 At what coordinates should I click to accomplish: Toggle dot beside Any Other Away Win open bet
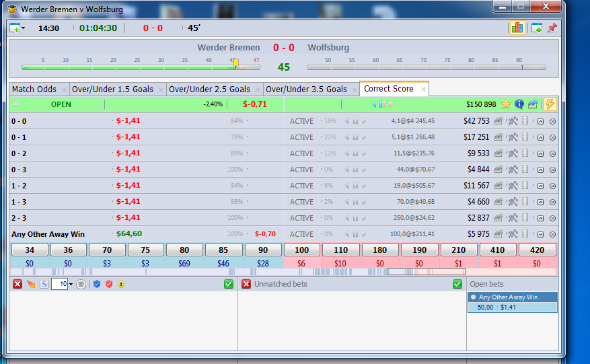coord(474,297)
